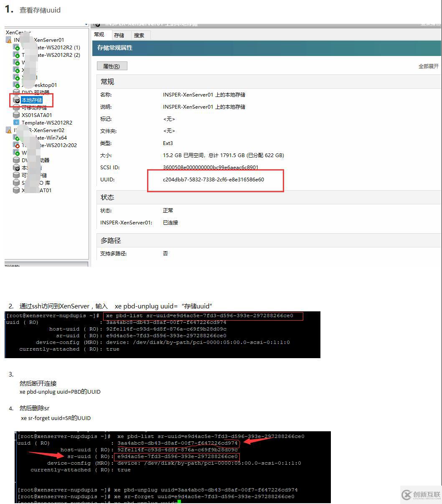The image size is (442, 504).
Task: Click the 属性(R) button
Action: [x=112, y=66]
